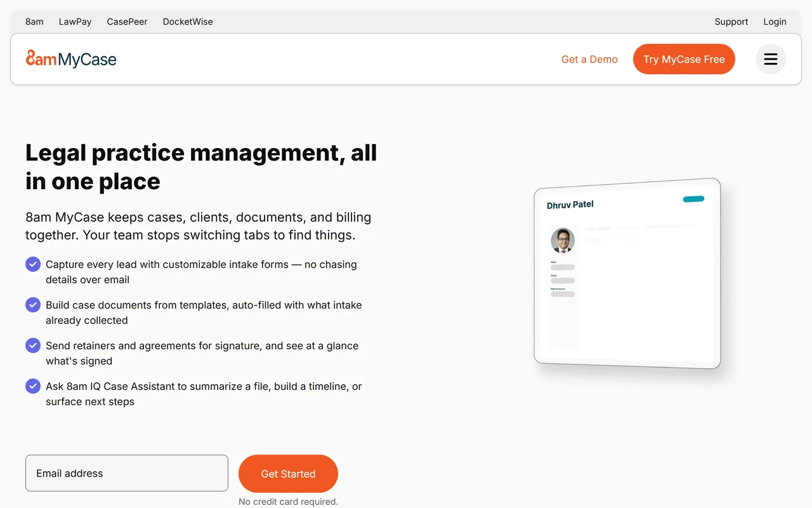Visit the Support page
The width and height of the screenshot is (812, 508).
click(731, 22)
